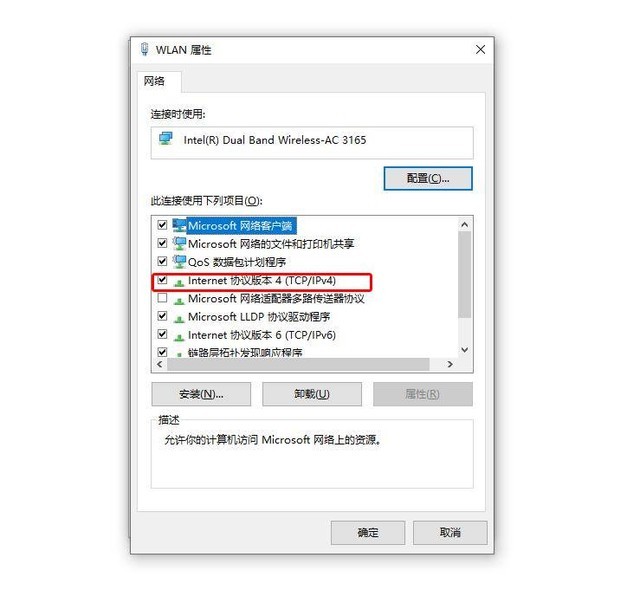Click the horizontal scroll right arrow
This screenshot has width=640, height=590.
(x=450, y=364)
